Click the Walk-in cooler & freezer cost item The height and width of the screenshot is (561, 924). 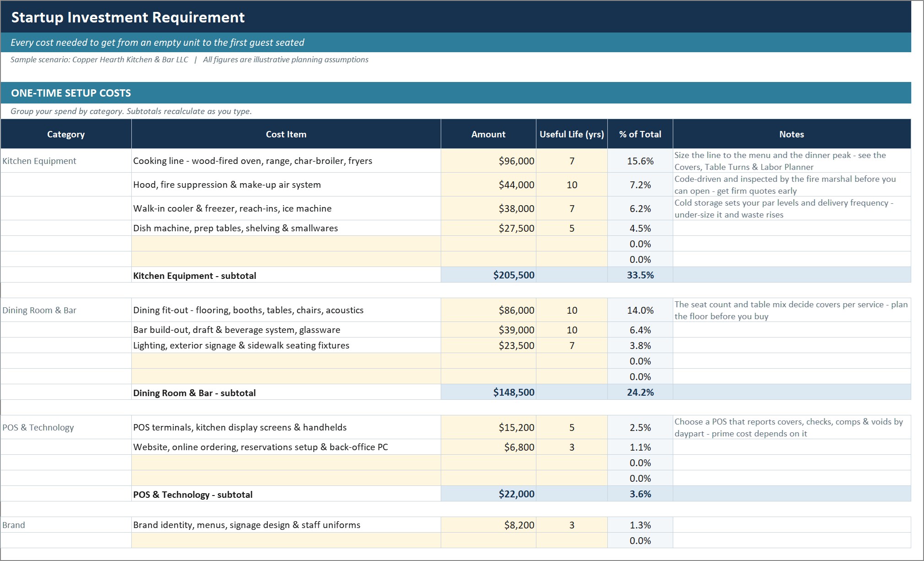click(286, 208)
